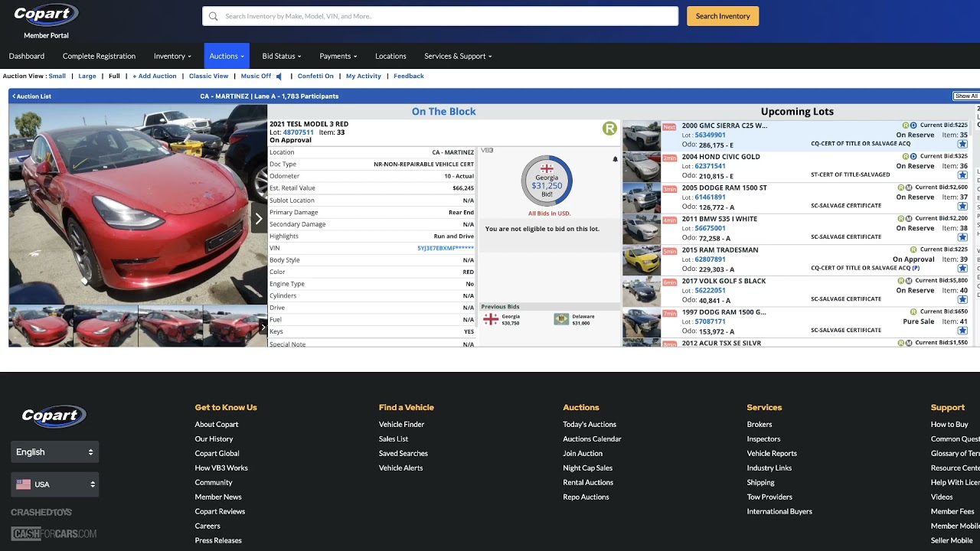This screenshot has height=551, width=980.
Task: Open Complete Registration page
Action: [x=99, y=56]
